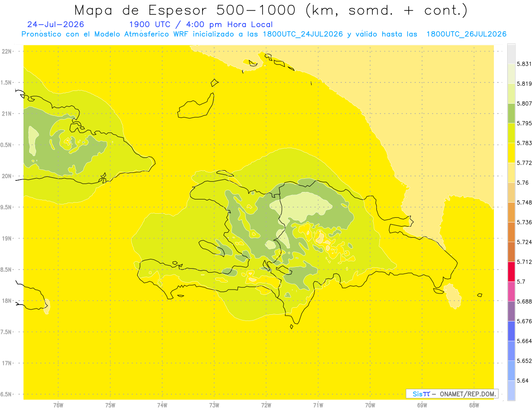
Task: Pick the purple swatch between 5.676 and 5.688
Action: [x=511, y=311]
